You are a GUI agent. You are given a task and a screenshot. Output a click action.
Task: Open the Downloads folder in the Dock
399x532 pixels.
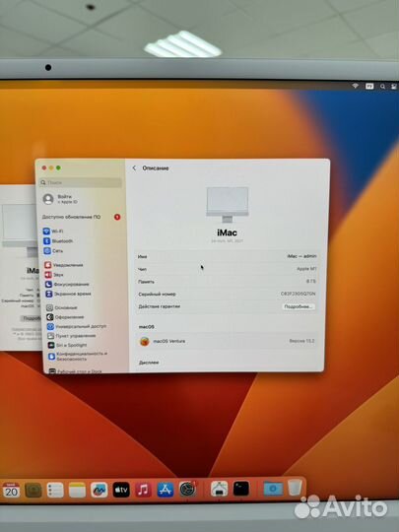[x=273, y=489]
